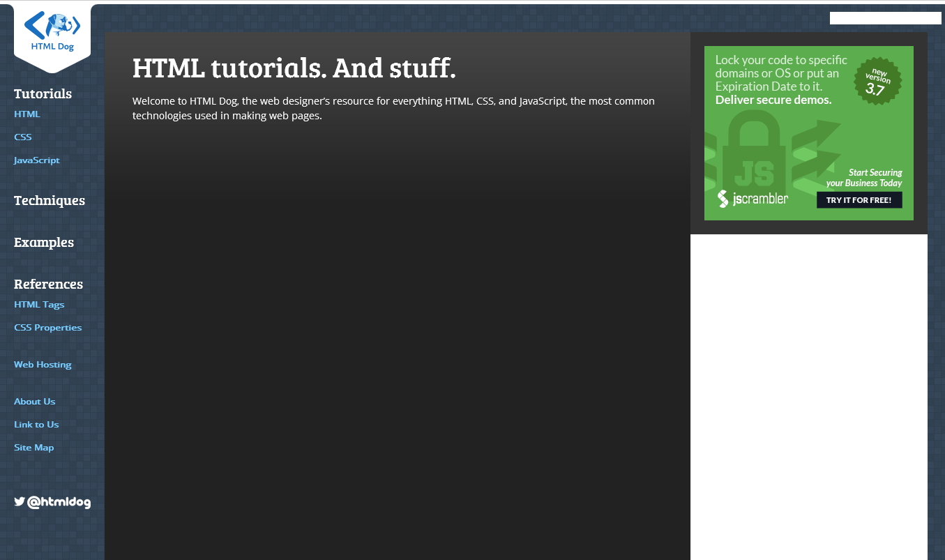Screen dimensions: 945x560
Task: Open the Tutorials section heading
Action: (x=43, y=93)
